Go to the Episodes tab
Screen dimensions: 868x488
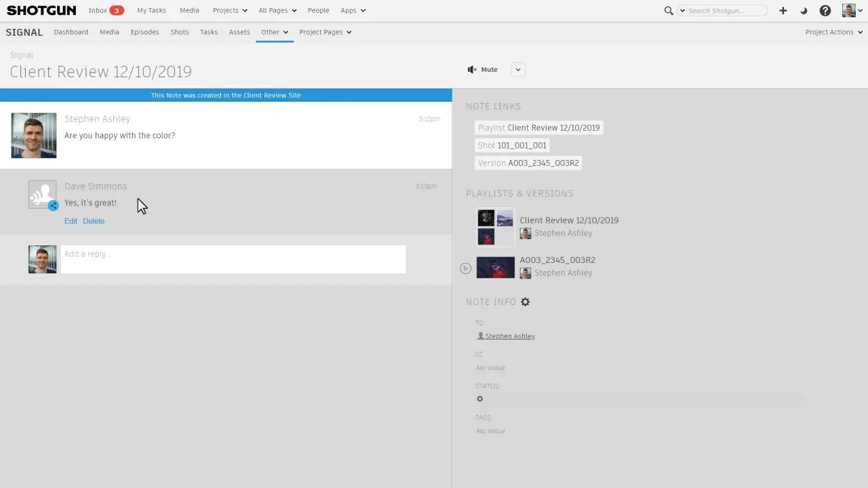(x=144, y=32)
